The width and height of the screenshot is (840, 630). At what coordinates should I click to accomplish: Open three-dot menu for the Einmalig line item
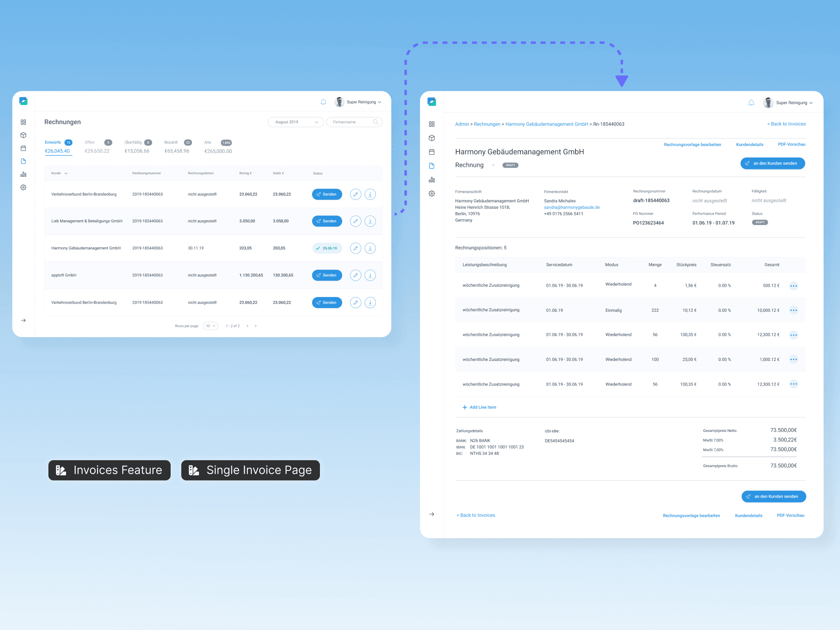click(793, 310)
